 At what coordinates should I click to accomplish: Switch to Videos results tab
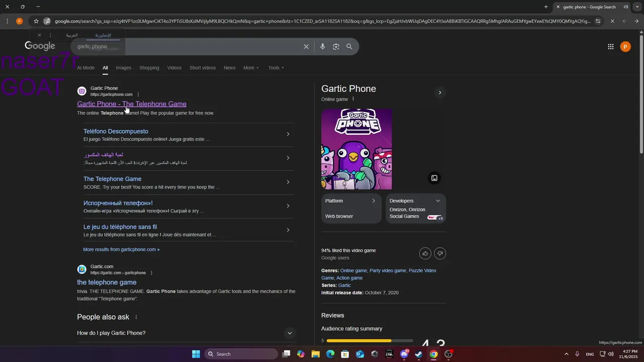click(174, 68)
